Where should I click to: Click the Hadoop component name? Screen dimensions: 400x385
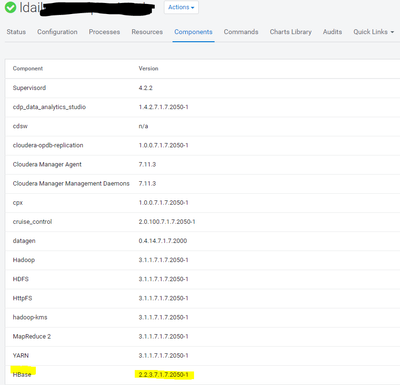24,260
